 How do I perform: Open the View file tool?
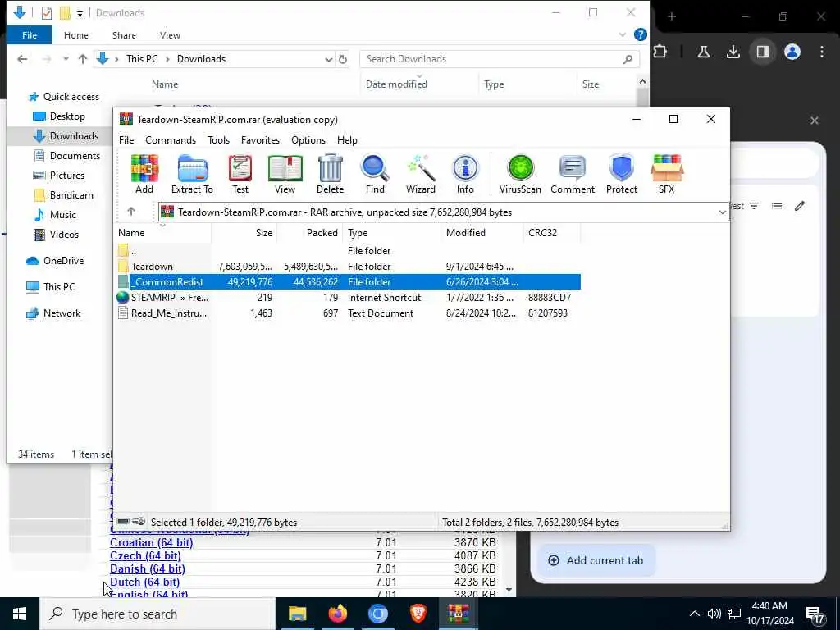coord(285,174)
